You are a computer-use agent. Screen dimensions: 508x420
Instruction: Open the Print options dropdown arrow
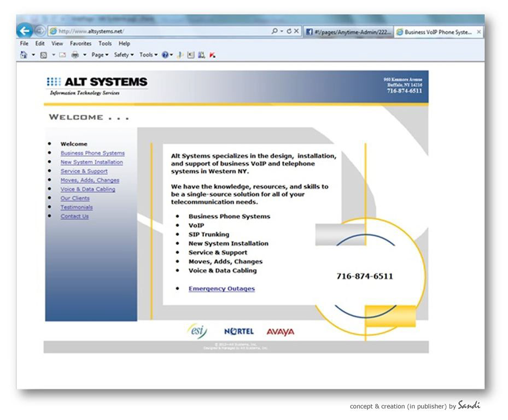click(85, 55)
